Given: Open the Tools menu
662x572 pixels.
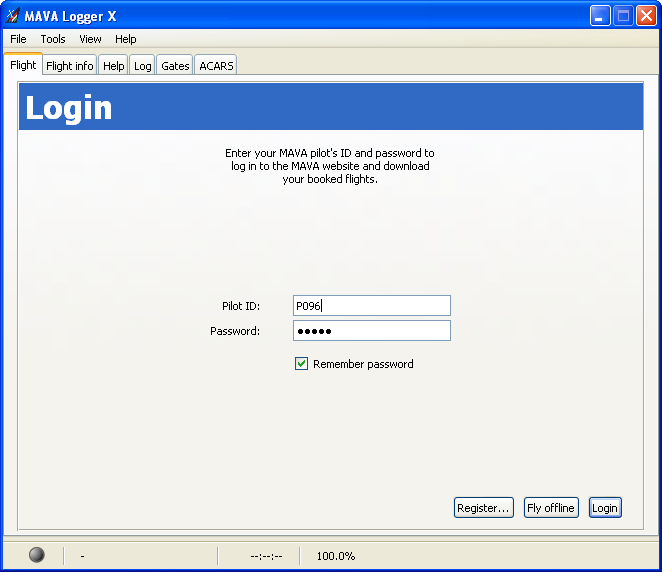Looking at the screenshot, I should (53, 39).
